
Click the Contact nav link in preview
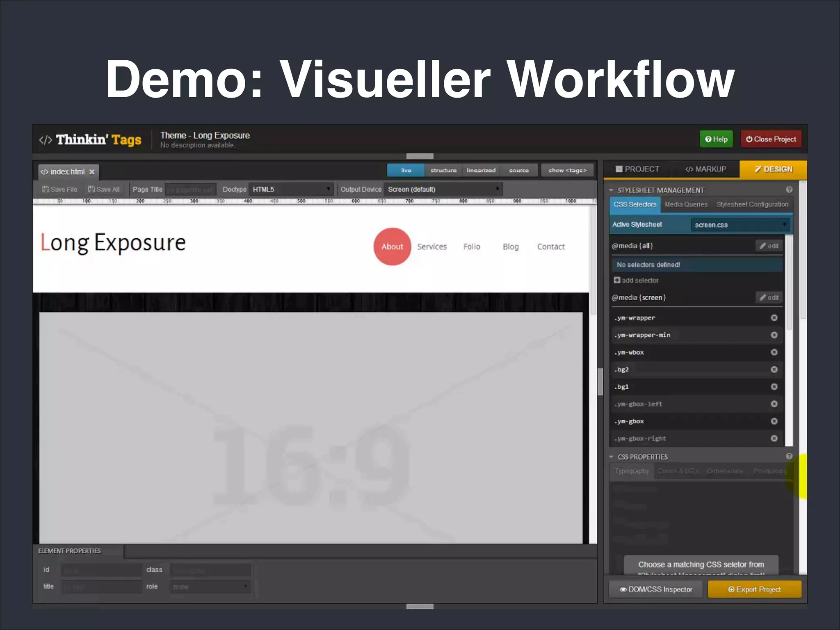pyautogui.click(x=551, y=247)
